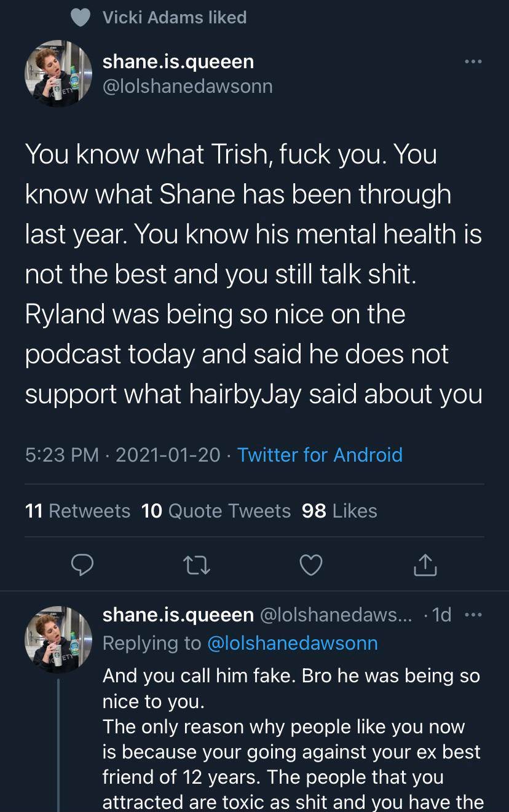Click the heart icon beside Vicki Adams liked
Image resolution: width=509 pixels, height=812 pixels.
tap(81, 18)
